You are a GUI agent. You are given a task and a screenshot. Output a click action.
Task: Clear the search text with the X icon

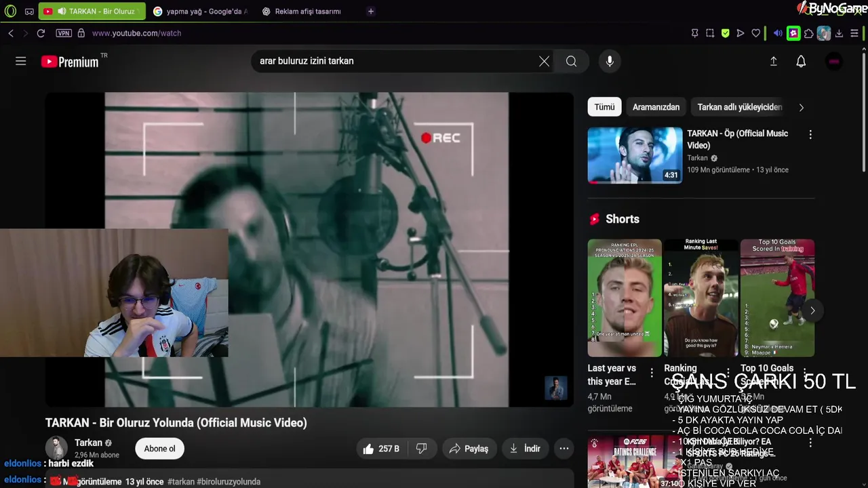click(544, 61)
